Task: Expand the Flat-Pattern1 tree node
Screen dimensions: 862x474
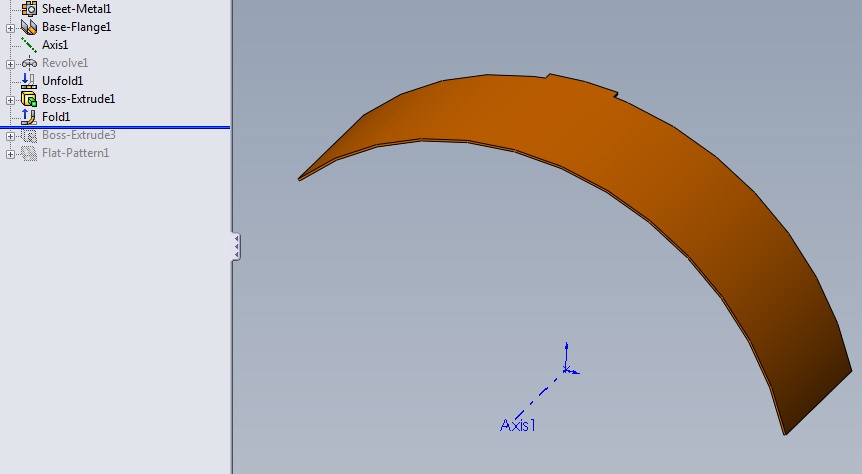Action: pos(10,155)
